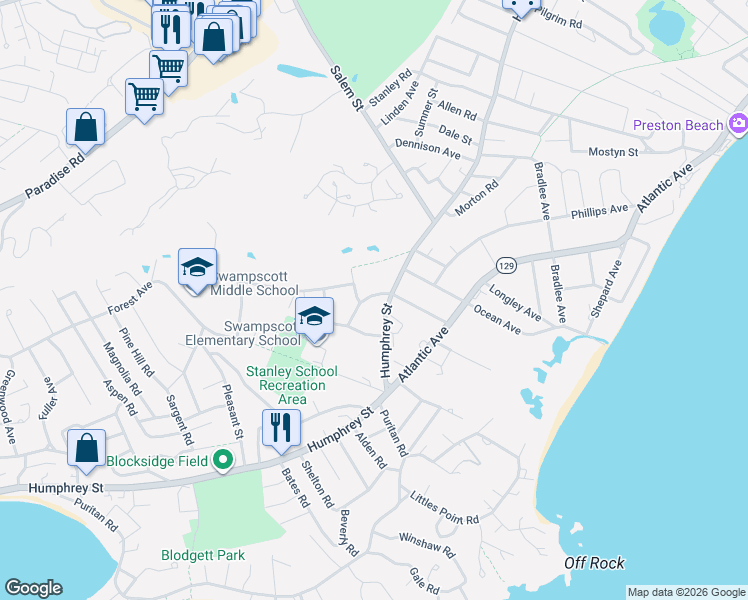The height and width of the screenshot is (600, 748).
Task: Select the Pleasant St label
Action: pyautogui.click(x=233, y=412)
